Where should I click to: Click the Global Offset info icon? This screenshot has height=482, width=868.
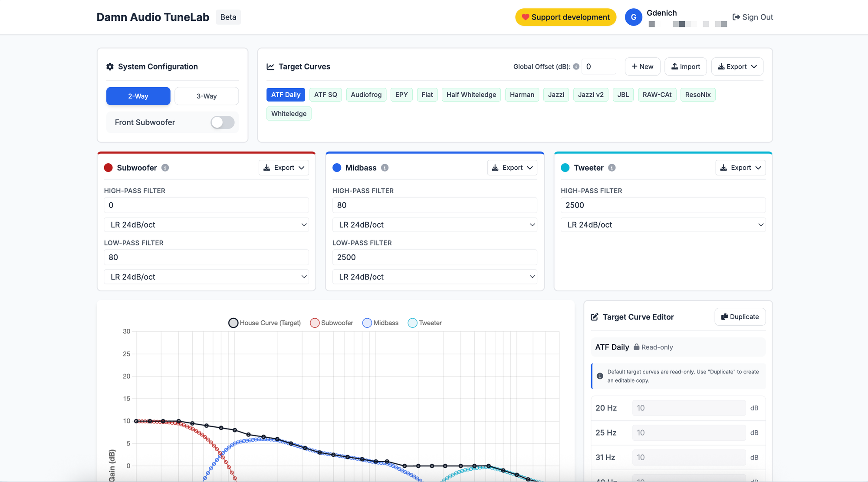pyautogui.click(x=576, y=66)
